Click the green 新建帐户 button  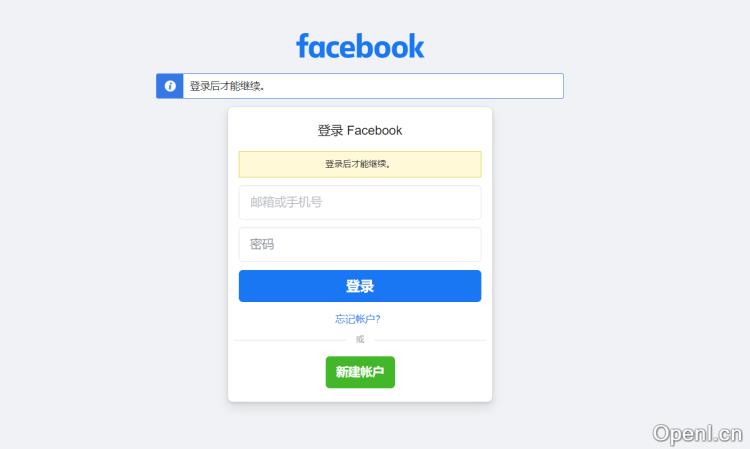pyautogui.click(x=360, y=372)
